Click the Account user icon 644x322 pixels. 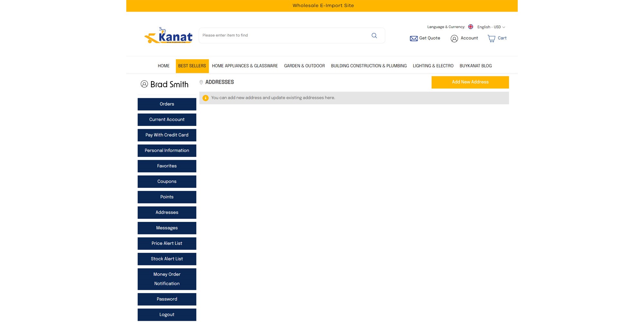click(454, 39)
